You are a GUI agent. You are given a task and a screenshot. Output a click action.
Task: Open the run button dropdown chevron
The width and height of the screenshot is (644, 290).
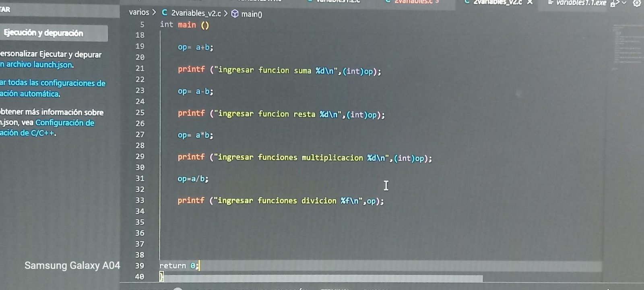(x=624, y=3)
